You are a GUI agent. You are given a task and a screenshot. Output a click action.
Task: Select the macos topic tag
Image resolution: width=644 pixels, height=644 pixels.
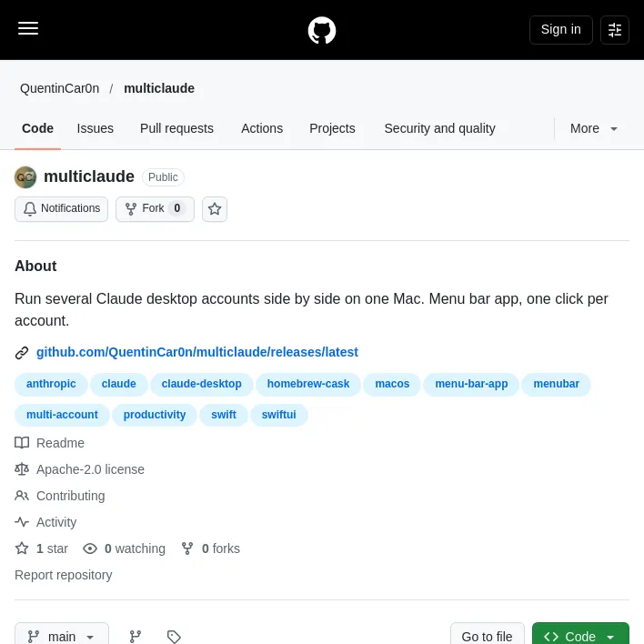click(x=392, y=384)
